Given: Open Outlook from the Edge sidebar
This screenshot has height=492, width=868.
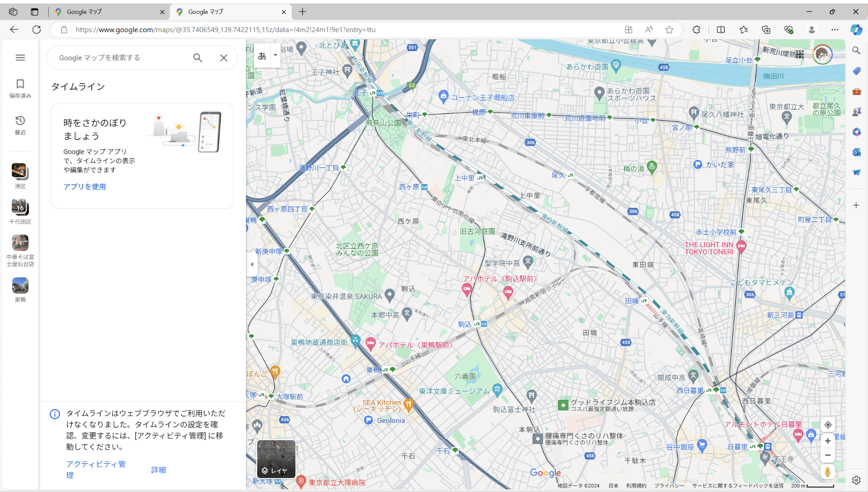Looking at the screenshot, I should (857, 152).
